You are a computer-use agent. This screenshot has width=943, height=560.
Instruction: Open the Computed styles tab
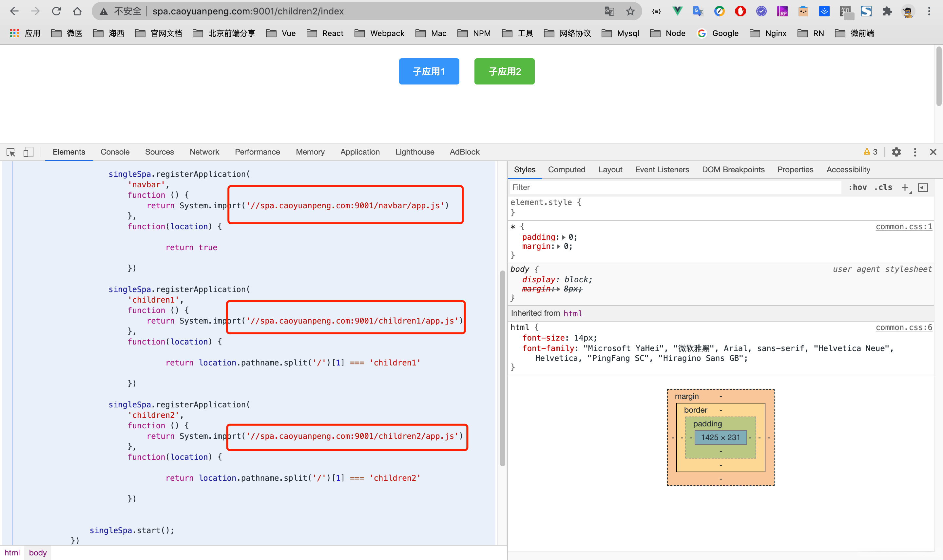pos(566,170)
